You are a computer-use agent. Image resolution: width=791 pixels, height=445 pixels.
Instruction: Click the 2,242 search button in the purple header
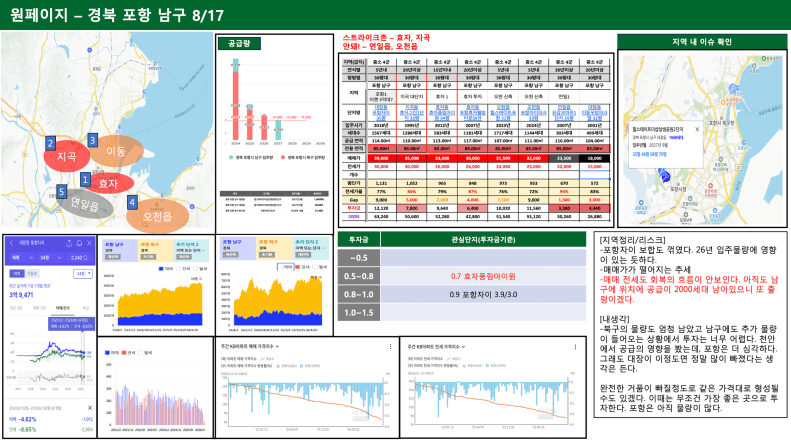click(x=79, y=257)
